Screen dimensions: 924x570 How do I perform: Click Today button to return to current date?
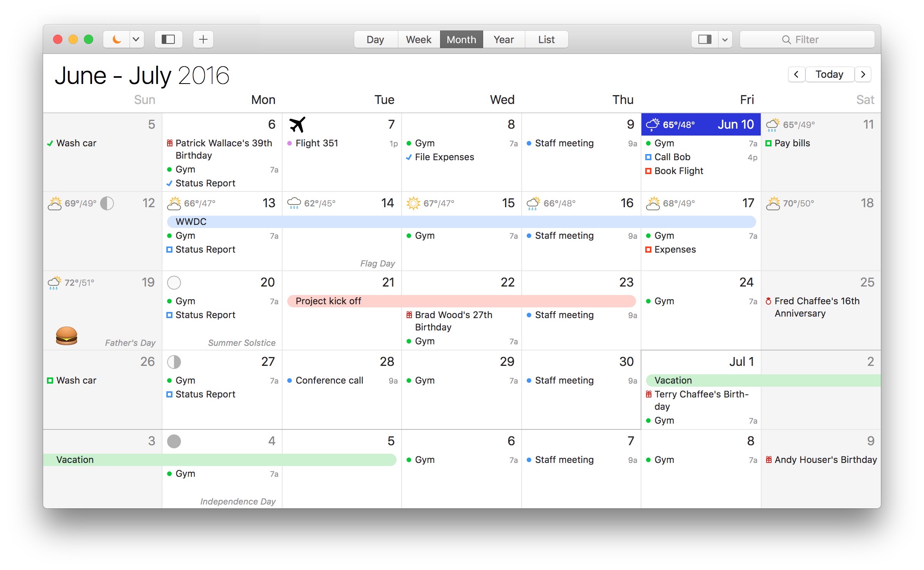[x=830, y=74]
